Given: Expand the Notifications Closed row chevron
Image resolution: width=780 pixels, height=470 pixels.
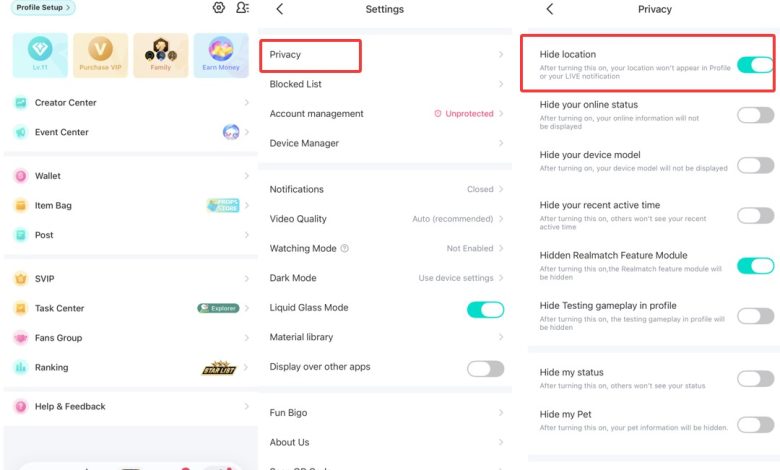Looking at the screenshot, I should (x=501, y=189).
